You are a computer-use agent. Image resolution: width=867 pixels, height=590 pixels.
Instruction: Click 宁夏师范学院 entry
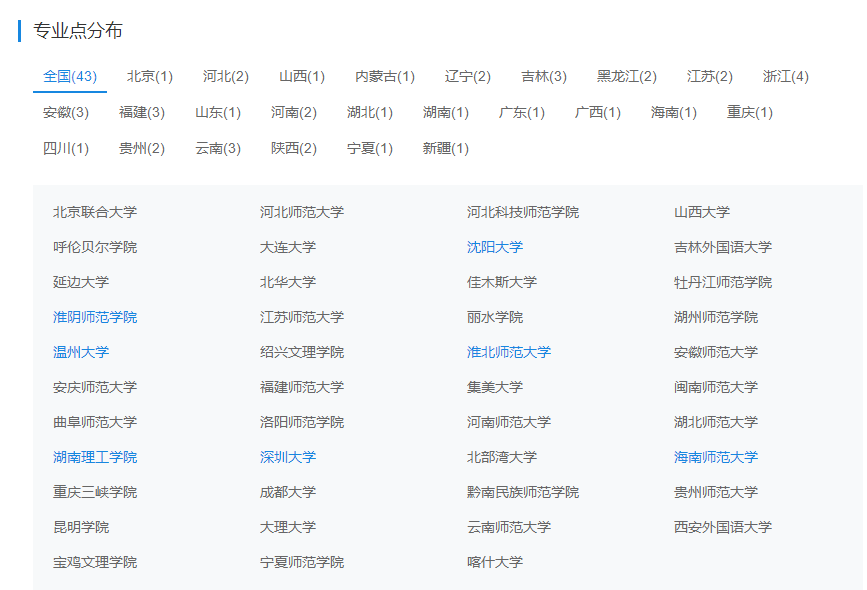point(302,562)
